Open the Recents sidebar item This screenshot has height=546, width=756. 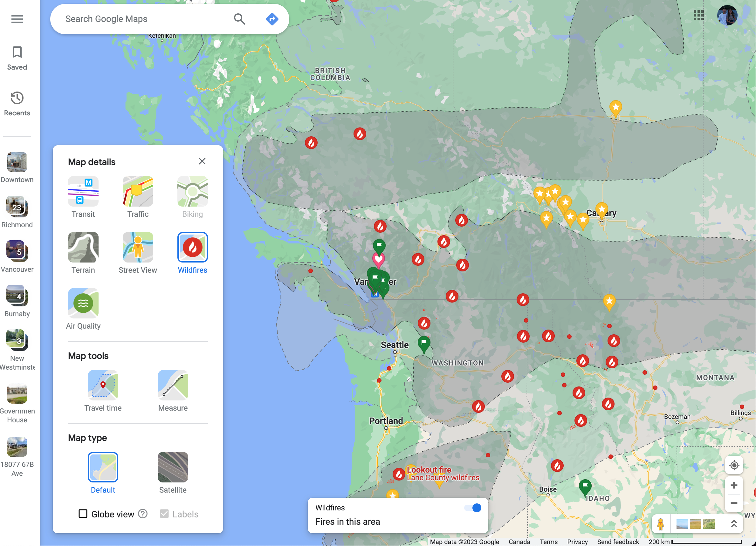click(17, 104)
